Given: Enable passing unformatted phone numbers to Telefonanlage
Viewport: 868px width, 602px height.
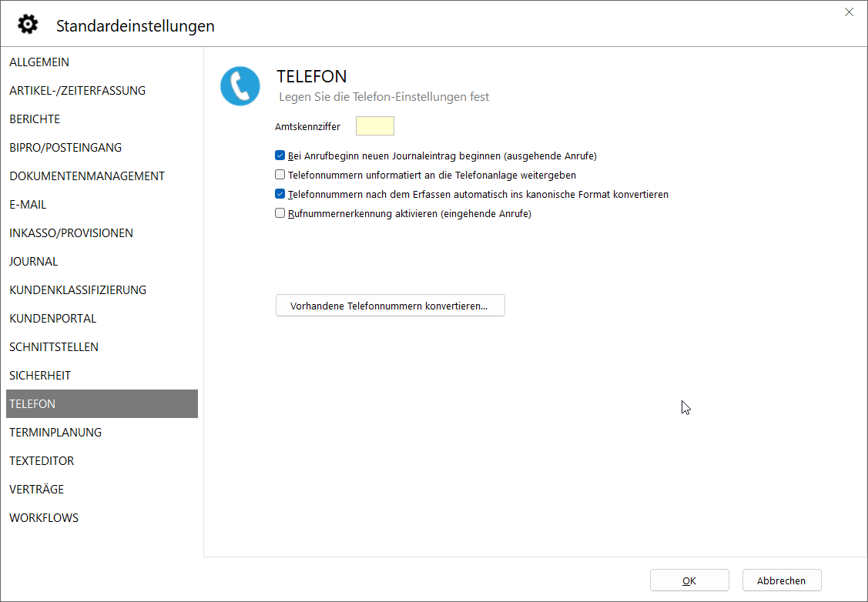Looking at the screenshot, I should coord(280,175).
